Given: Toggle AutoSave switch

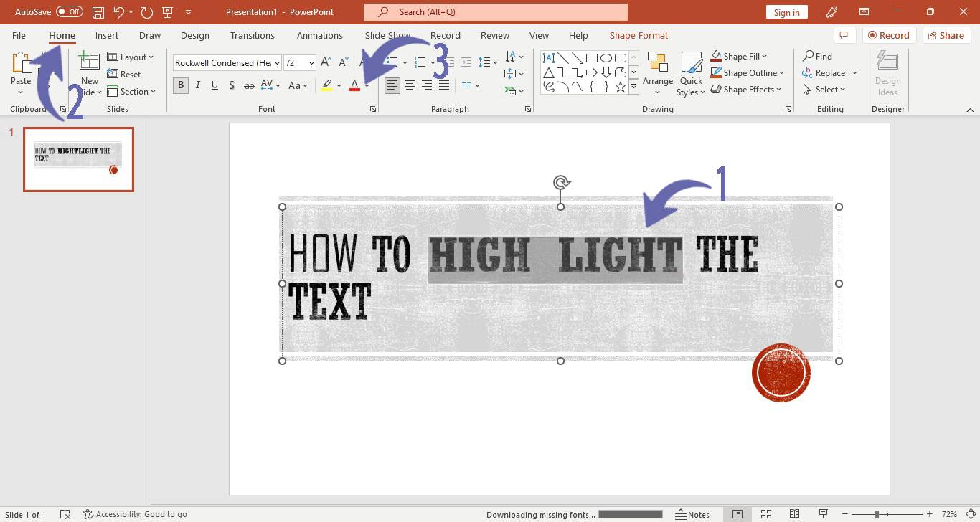Looking at the screenshot, I should [70, 12].
